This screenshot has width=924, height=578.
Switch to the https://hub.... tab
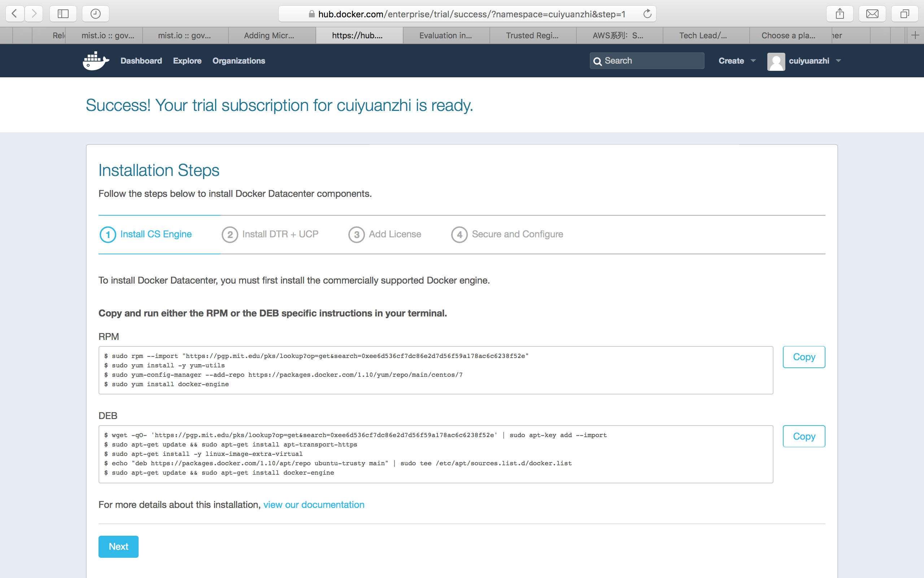(x=359, y=35)
